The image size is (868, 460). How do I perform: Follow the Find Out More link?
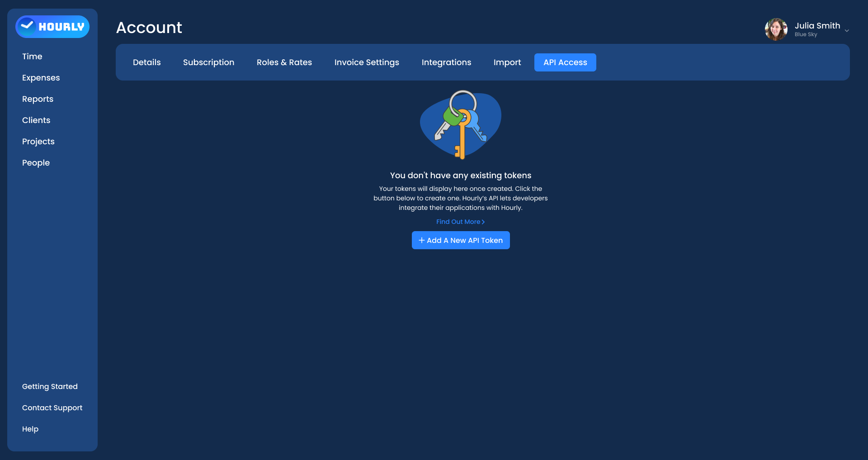(x=460, y=222)
